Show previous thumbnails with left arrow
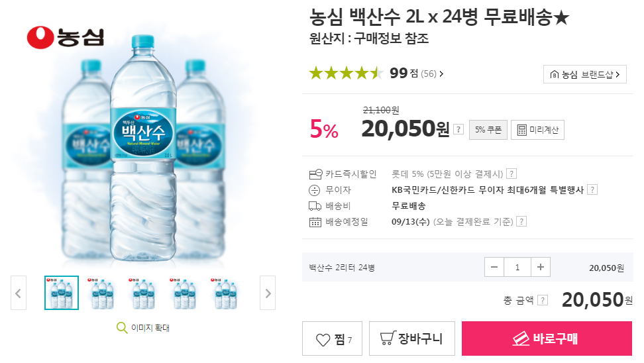 [x=19, y=293]
